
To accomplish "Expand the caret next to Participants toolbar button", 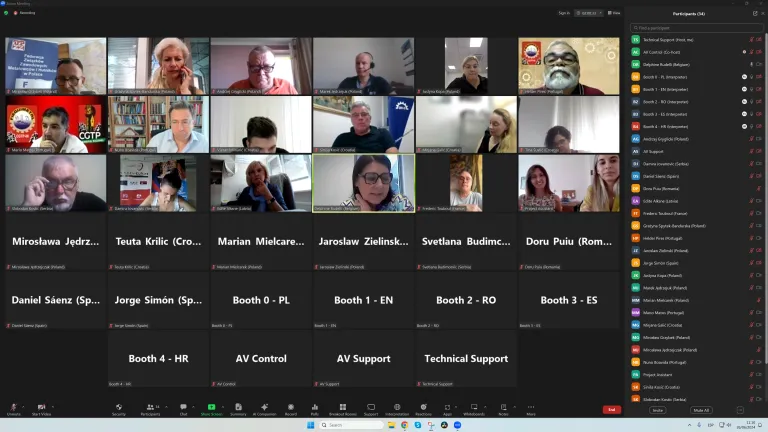I will pos(167,407).
